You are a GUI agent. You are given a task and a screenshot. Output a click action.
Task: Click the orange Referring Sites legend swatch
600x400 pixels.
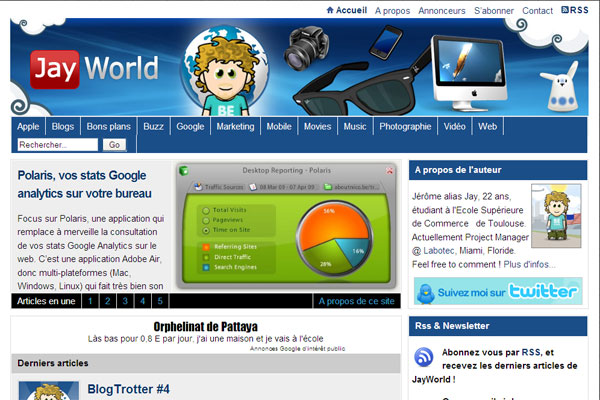pos(206,247)
